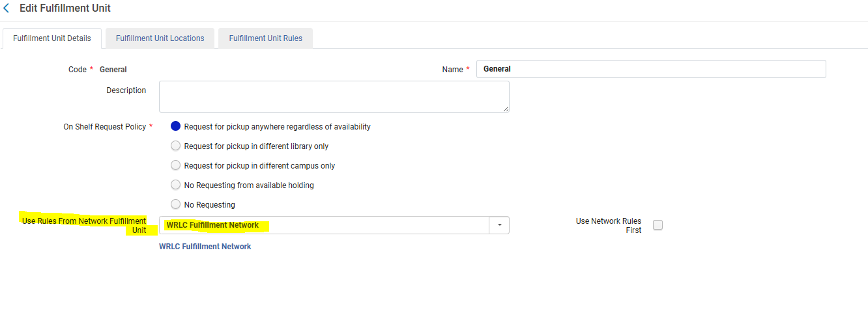The height and width of the screenshot is (313, 868).
Task: Open the Network Fulfillment Unit dropdown arrow
Action: click(499, 225)
